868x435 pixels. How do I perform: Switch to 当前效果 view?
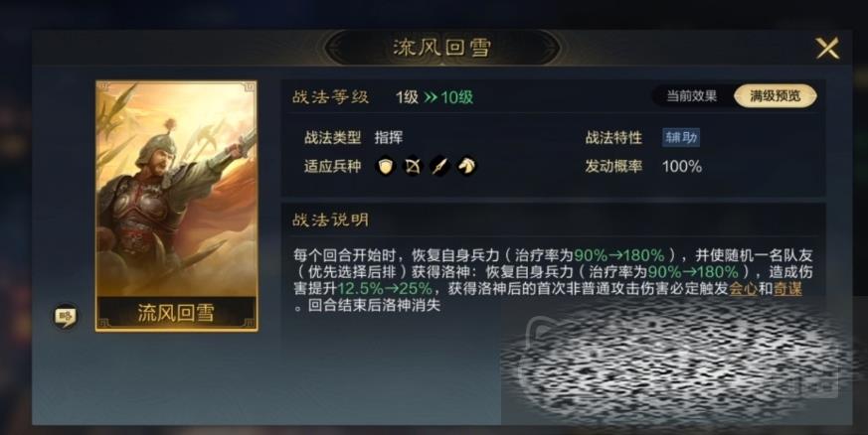click(x=691, y=96)
